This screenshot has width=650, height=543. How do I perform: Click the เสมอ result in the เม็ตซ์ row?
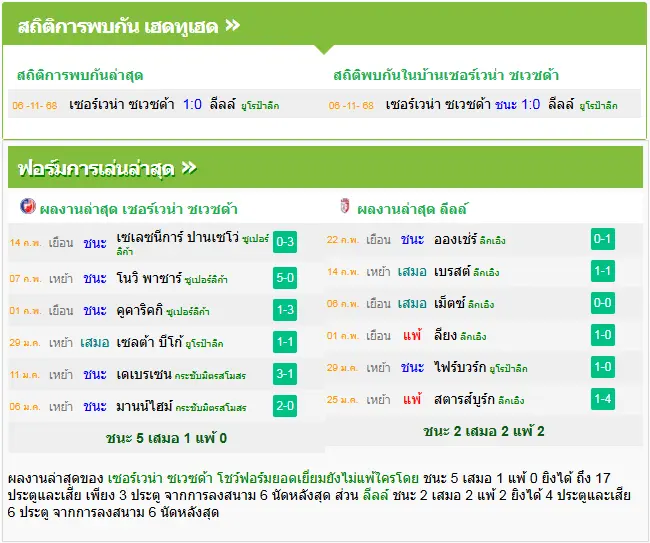pyautogui.click(x=412, y=304)
